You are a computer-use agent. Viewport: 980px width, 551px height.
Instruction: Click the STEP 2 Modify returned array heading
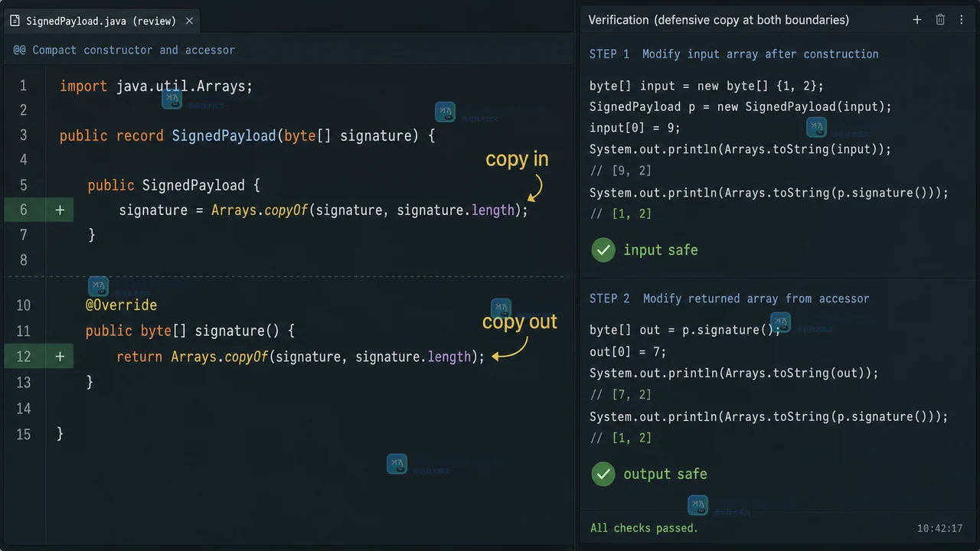729,298
